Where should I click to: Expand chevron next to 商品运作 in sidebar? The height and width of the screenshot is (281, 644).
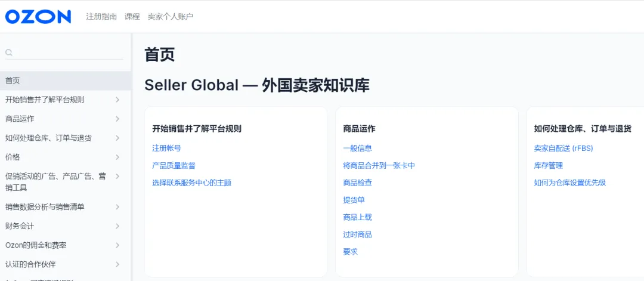click(x=117, y=119)
